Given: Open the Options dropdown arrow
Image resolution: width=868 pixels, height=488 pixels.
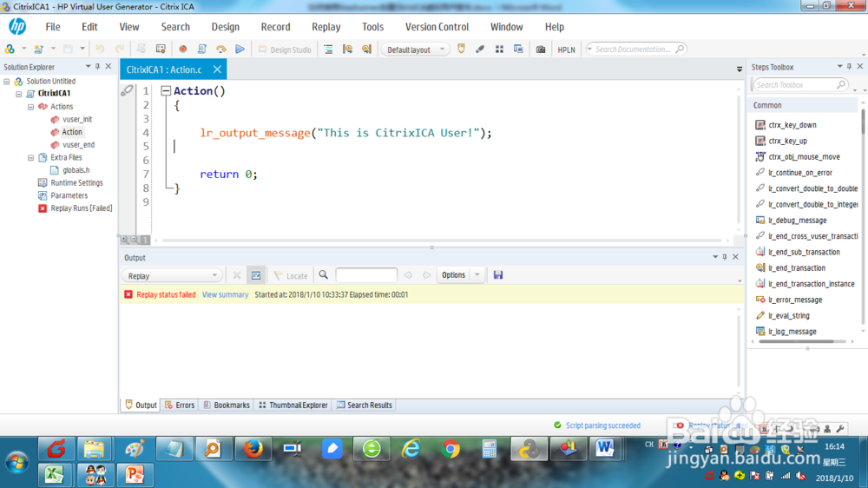Looking at the screenshot, I should [477, 274].
